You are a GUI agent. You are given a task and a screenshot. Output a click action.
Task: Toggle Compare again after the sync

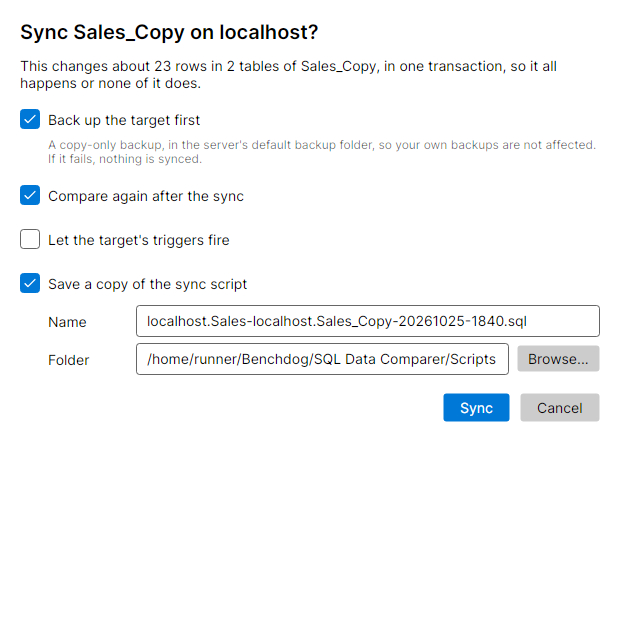[30, 195]
